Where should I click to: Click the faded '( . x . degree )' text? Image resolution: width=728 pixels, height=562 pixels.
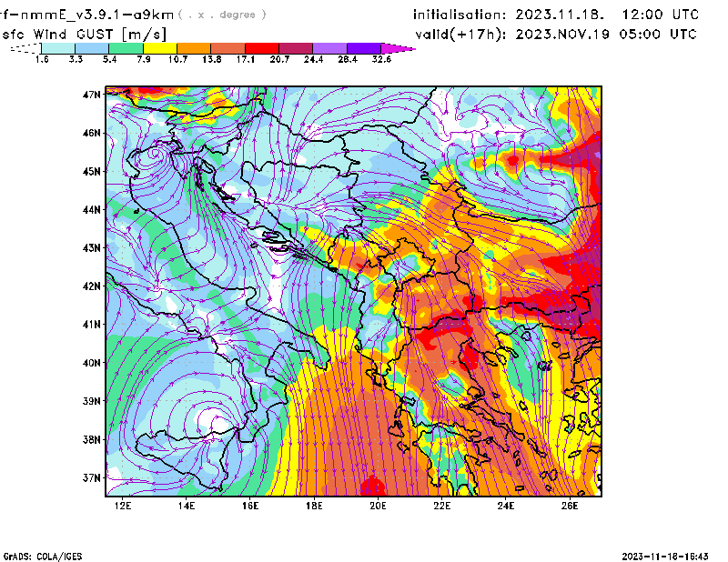(x=222, y=15)
